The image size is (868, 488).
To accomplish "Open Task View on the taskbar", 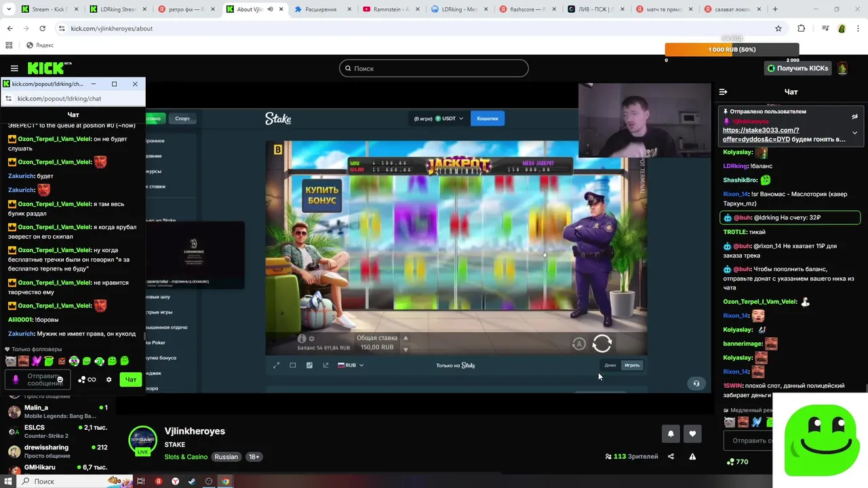I will [x=141, y=481].
